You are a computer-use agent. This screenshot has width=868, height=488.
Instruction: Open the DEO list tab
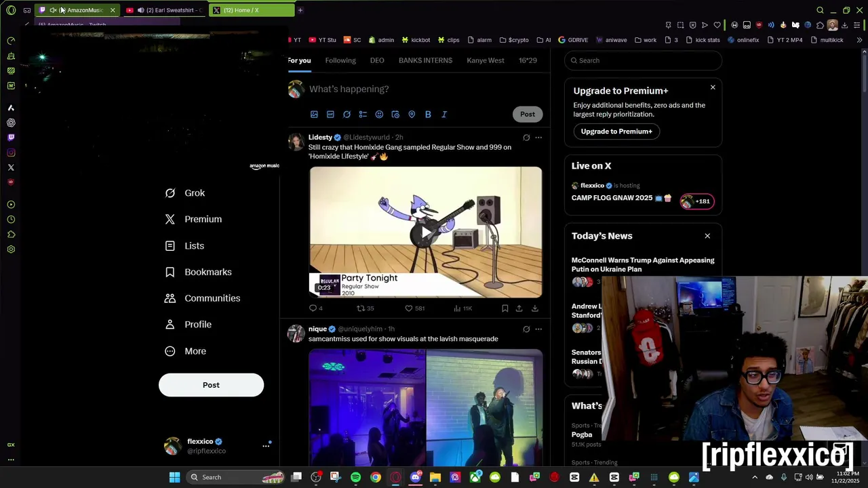pyautogui.click(x=377, y=60)
